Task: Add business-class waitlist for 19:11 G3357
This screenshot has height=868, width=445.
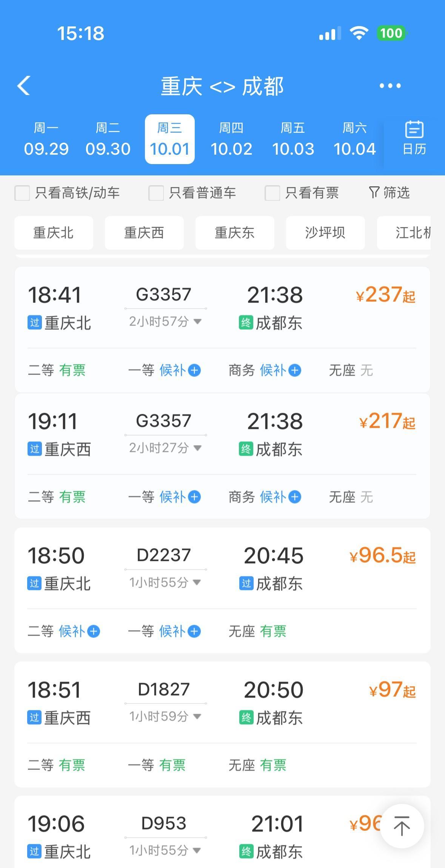Action: [294, 497]
